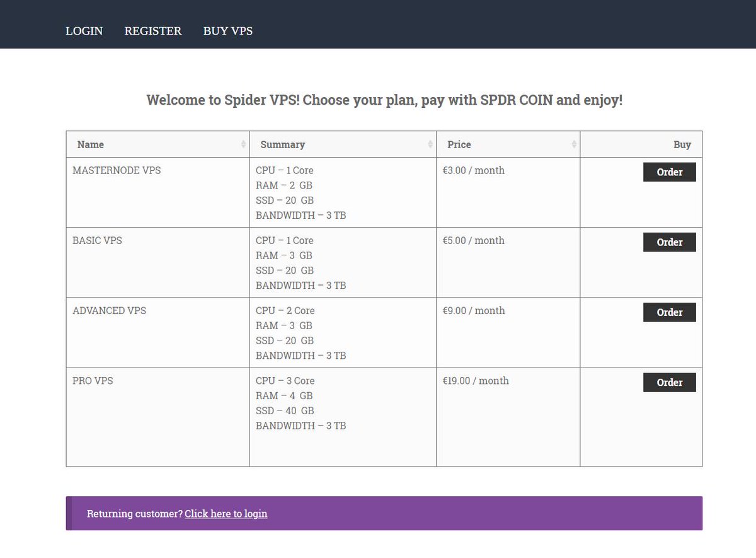Click the Buy column header
Image resolution: width=756 pixels, height=558 pixels.
point(682,144)
